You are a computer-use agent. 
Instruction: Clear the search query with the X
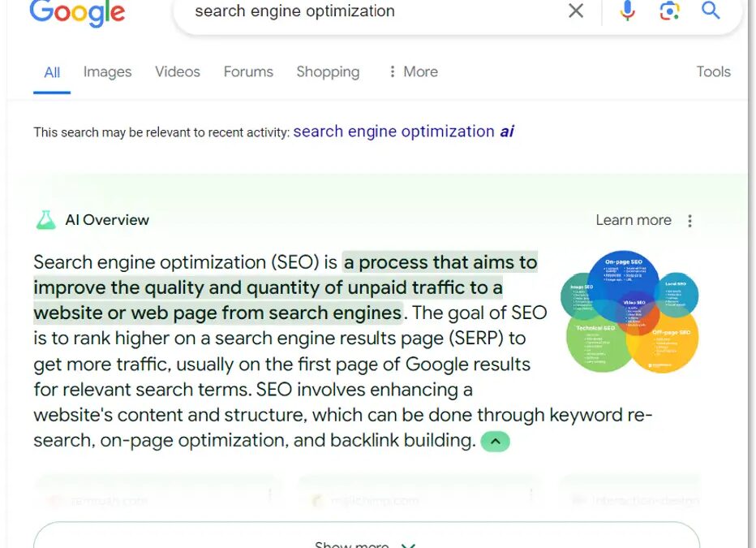click(576, 11)
